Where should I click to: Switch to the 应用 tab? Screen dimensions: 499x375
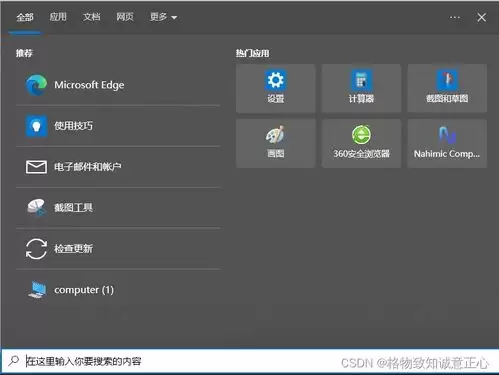coord(58,17)
